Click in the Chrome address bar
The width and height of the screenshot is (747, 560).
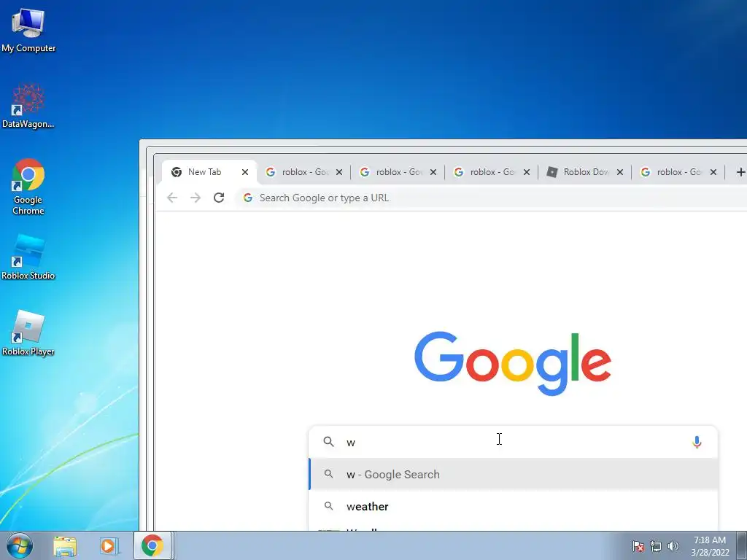[x=491, y=198]
